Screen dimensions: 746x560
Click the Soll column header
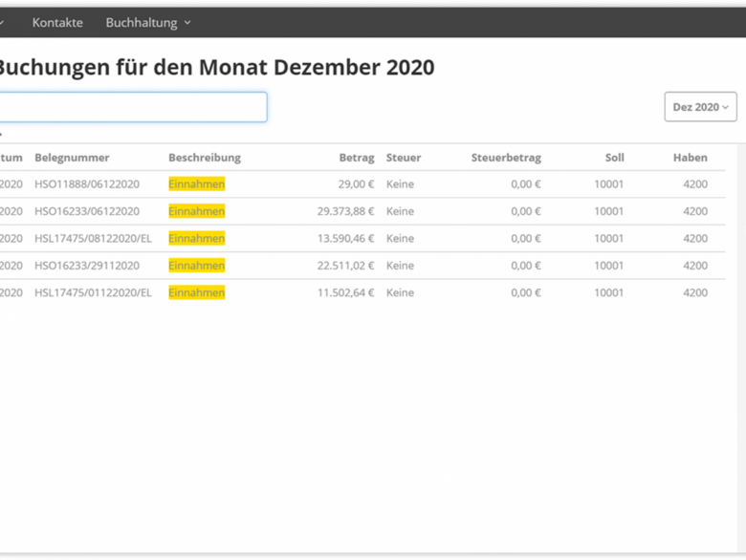tap(614, 158)
